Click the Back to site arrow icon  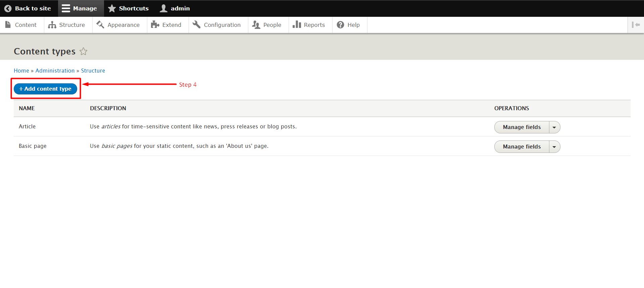point(8,8)
